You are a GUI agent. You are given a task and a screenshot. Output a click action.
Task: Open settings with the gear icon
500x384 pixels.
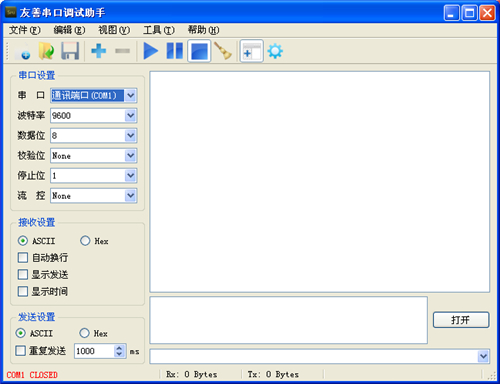[275, 51]
